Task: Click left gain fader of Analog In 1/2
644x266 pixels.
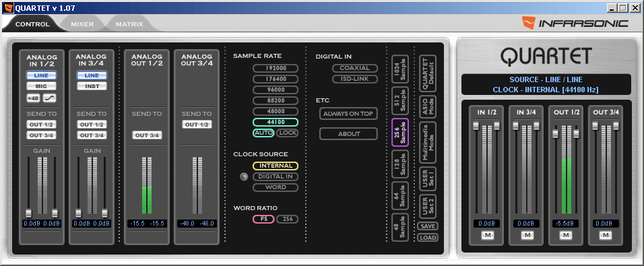Action: (x=28, y=213)
